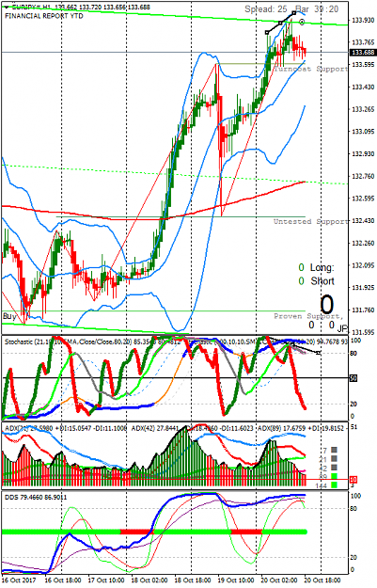Click the 19 Oct 10:00 time label
Image resolution: width=377 pixels, height=588 pixels.
236,580
